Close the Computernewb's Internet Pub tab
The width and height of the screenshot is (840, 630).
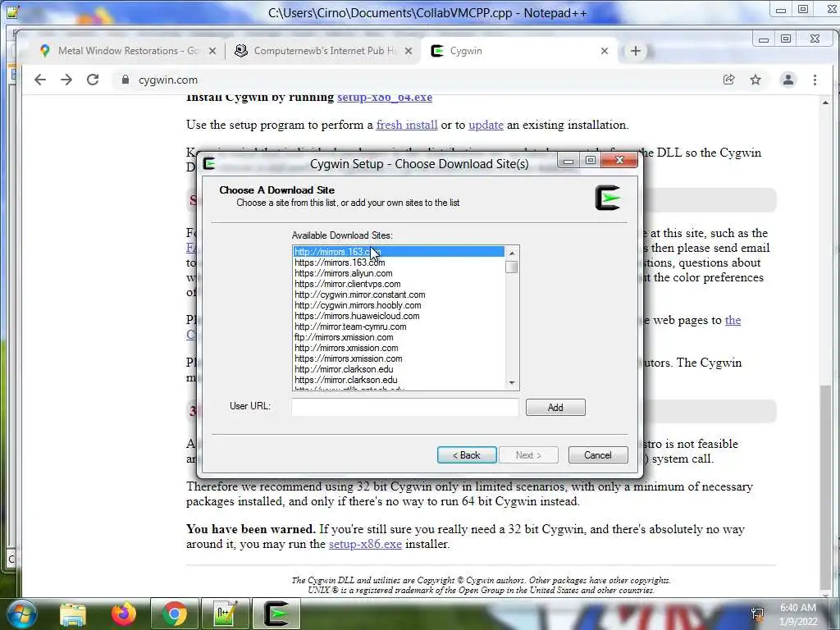pyautogui.click(x=409, y=51)
